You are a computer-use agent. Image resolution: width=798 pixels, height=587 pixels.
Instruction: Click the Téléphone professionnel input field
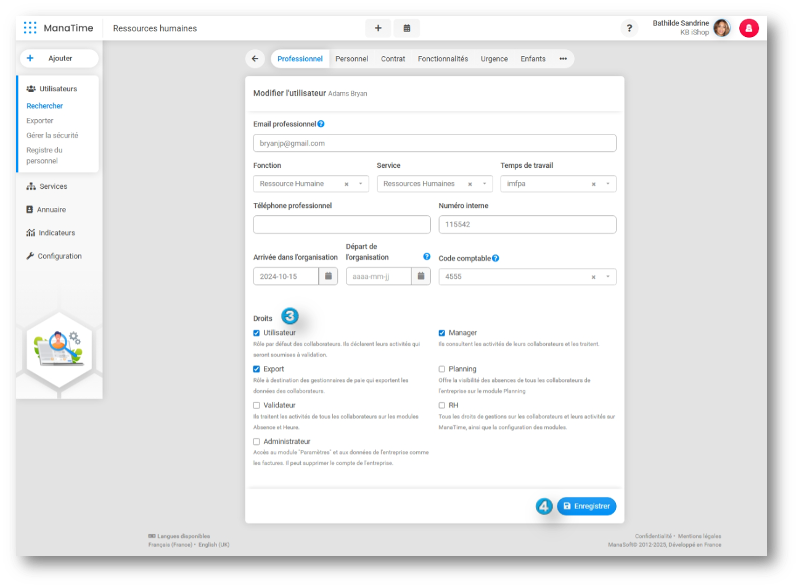(342, 224)
